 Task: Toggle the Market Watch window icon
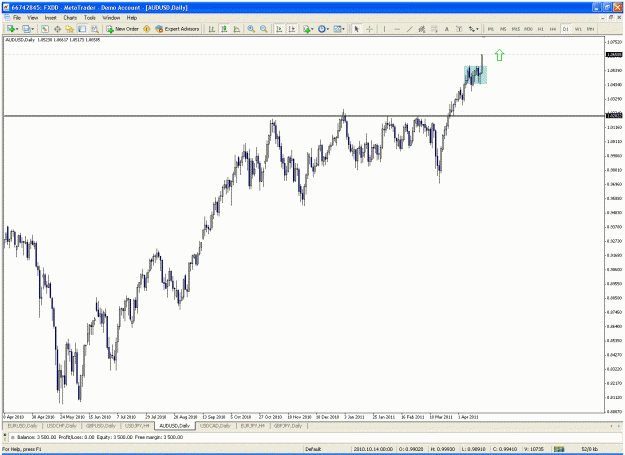[45, 29]
